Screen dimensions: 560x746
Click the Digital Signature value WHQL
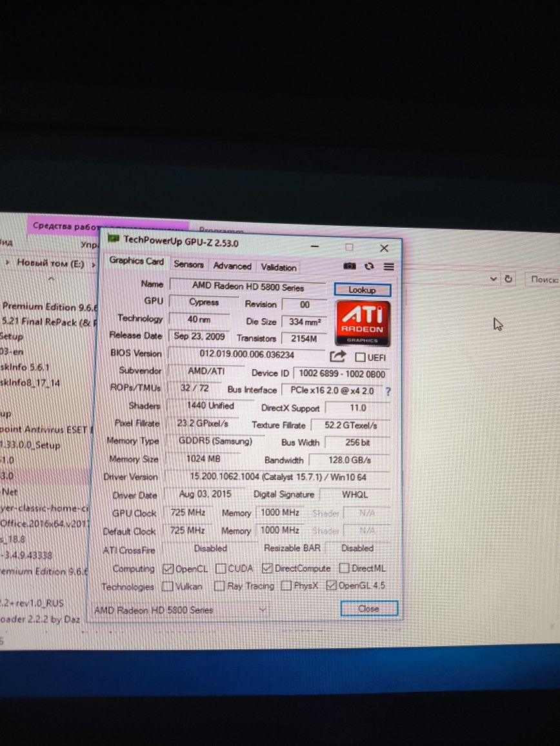[355, 495]
